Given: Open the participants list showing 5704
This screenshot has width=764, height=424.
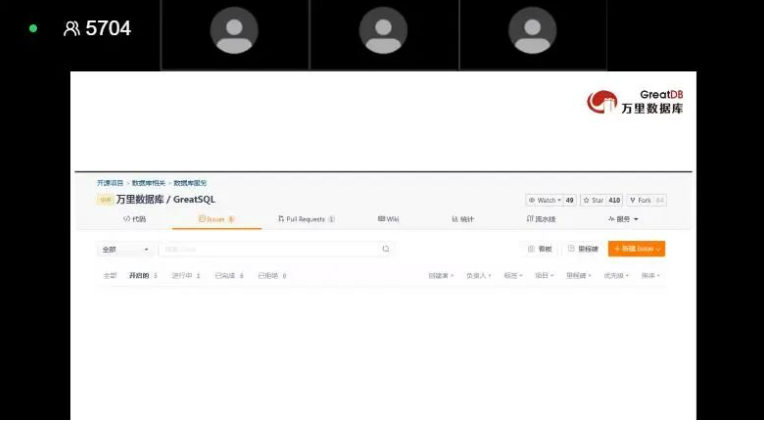Looking at the screenshot, I should point(97,28).
